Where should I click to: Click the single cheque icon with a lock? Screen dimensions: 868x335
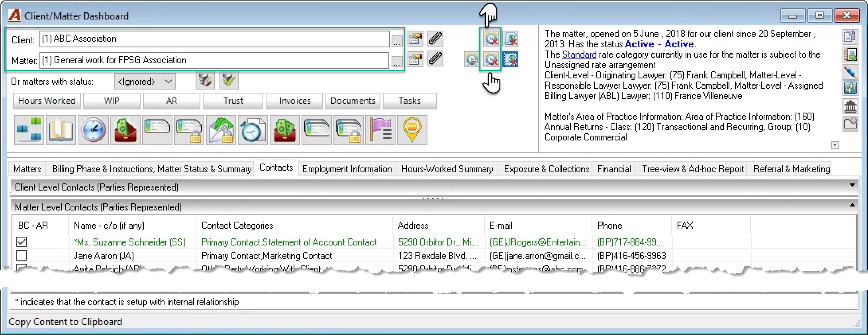click(x=189, y=130)
